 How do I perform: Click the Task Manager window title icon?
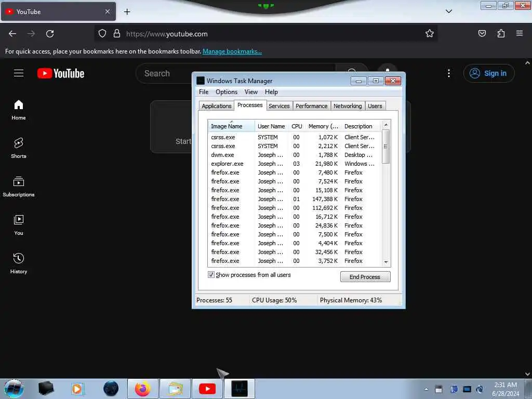(x=201, y=81)
